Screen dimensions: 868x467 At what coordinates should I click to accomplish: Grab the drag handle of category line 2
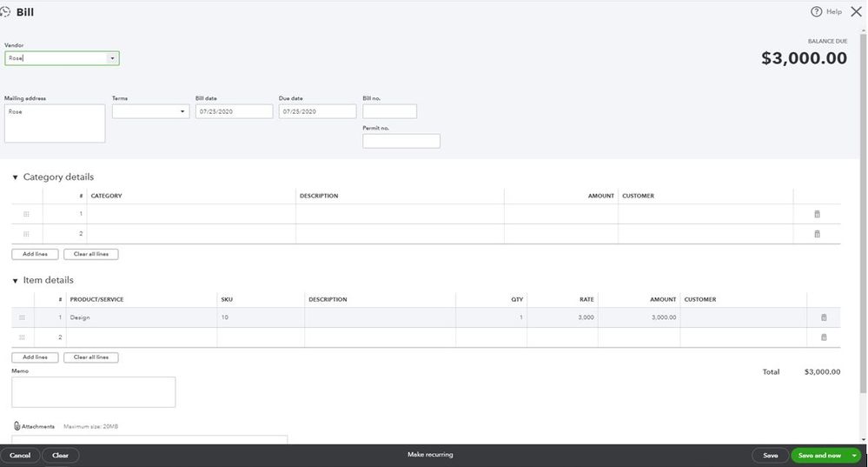tap(26, 234)
